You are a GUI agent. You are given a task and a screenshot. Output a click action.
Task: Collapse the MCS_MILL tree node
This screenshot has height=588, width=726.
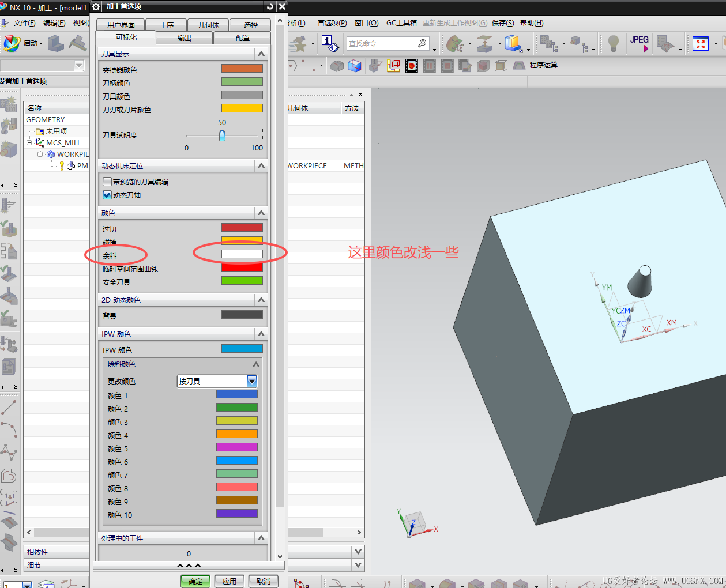click(29, 142)
